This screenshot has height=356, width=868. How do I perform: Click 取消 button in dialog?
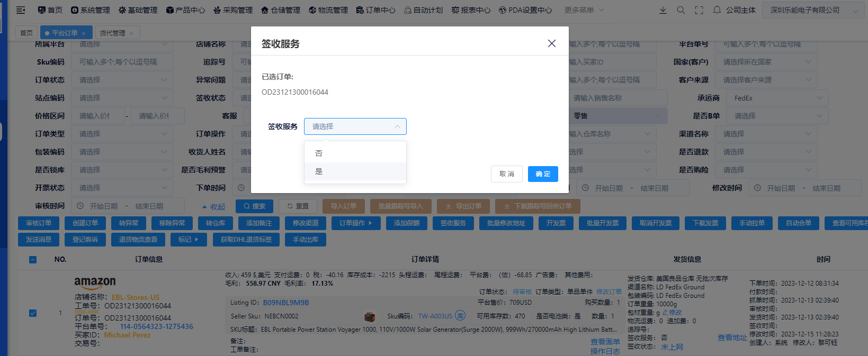coord(507,174)
